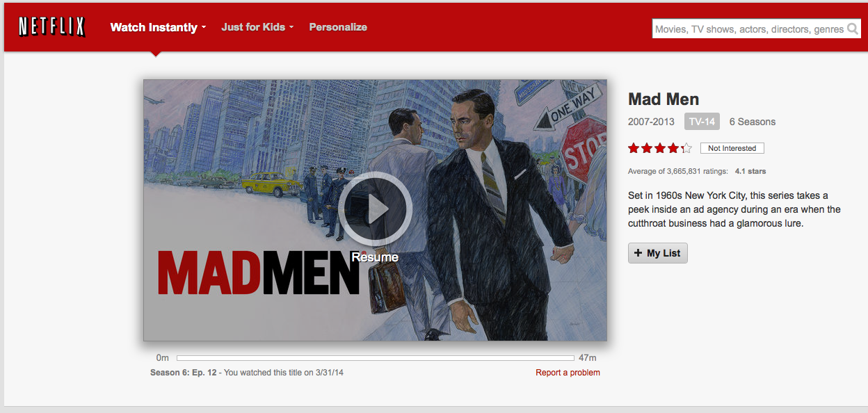The height and width of the screenshot is (413, 868).
Task: Click the 6 Seasons text
Action: 753,122
